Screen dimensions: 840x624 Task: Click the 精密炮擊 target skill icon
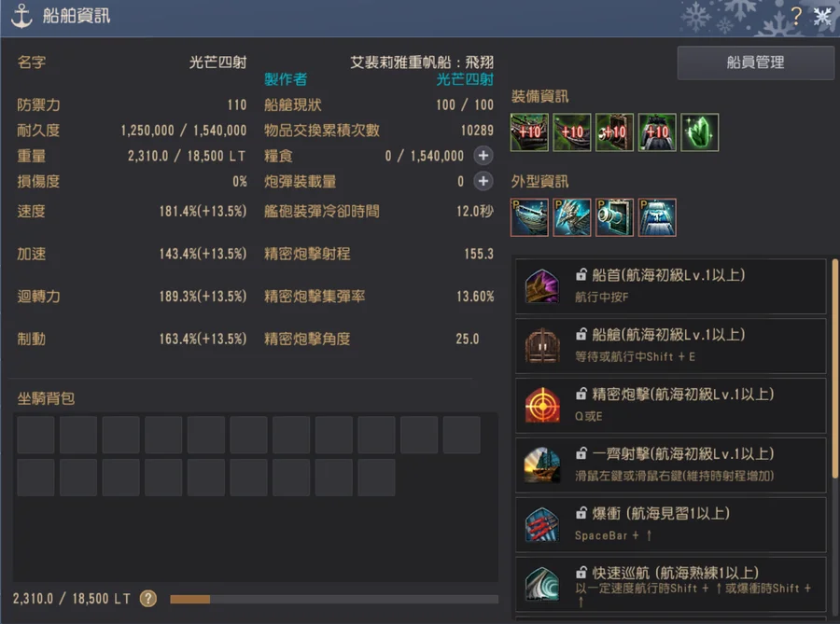click(542, 405)
